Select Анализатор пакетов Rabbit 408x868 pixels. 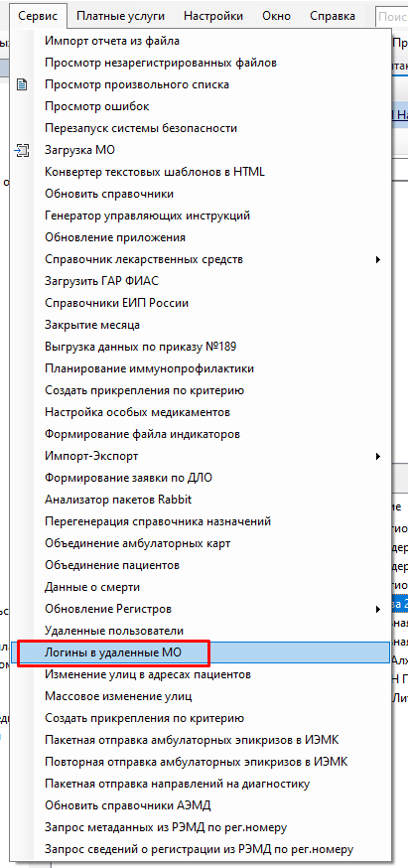click(118, 500)
